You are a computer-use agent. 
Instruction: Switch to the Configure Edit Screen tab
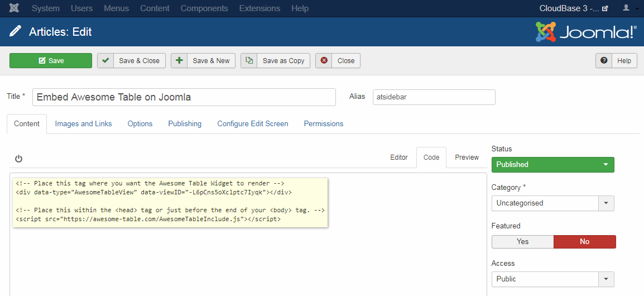[253, 124]
